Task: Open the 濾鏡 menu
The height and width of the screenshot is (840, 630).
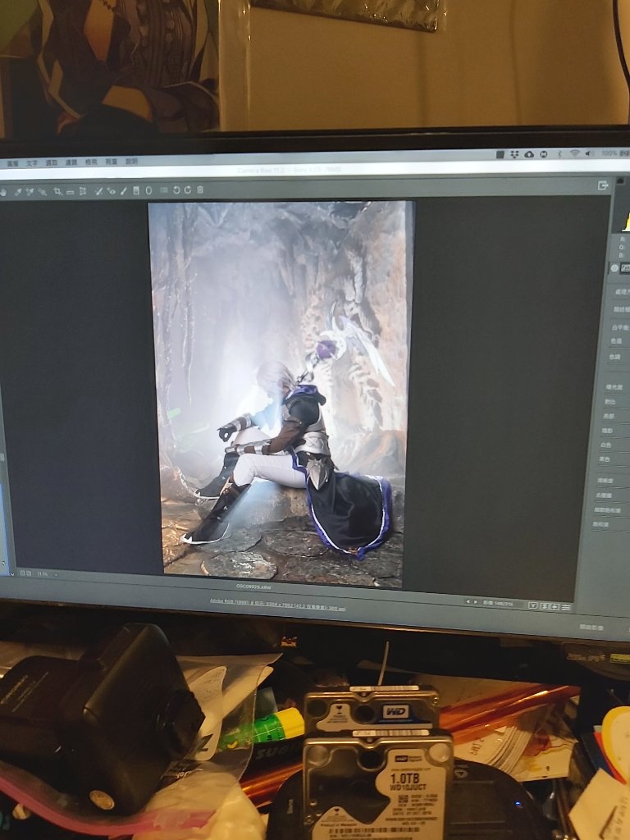Action: pyautogui.click(x=71, y=162)
